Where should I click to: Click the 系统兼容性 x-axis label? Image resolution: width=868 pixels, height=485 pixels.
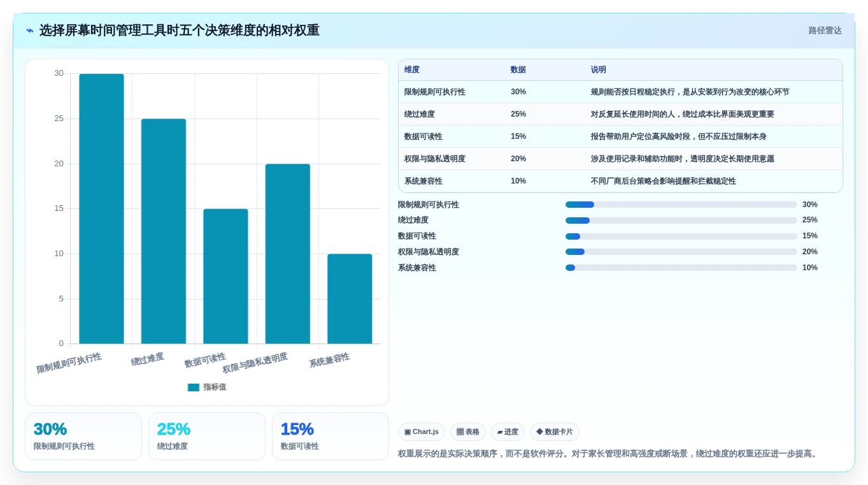point(329,360)
